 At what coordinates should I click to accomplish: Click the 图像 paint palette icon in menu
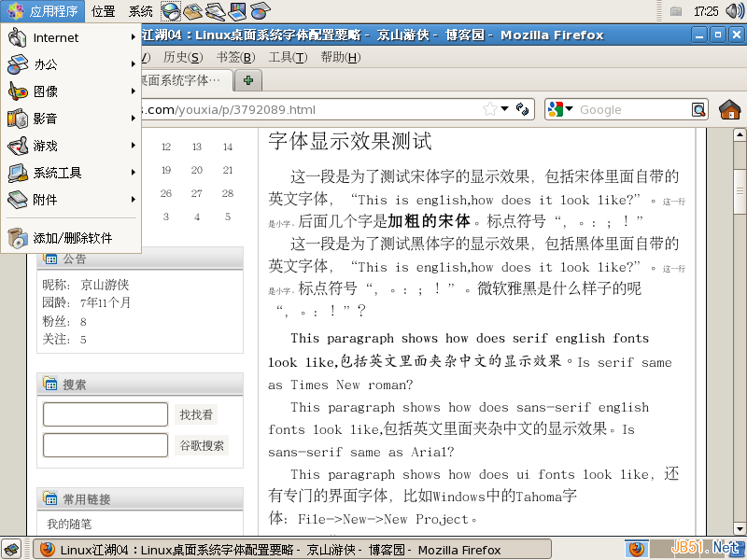[x=18, y=91]
